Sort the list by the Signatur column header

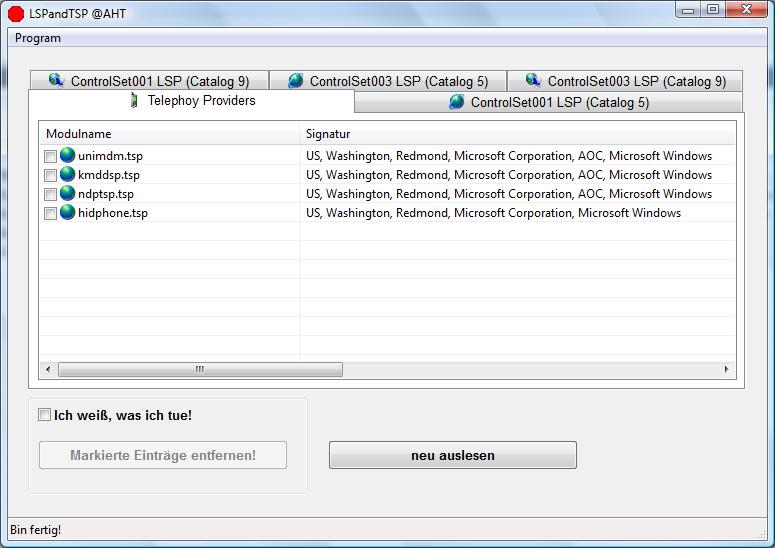[517, 133]
